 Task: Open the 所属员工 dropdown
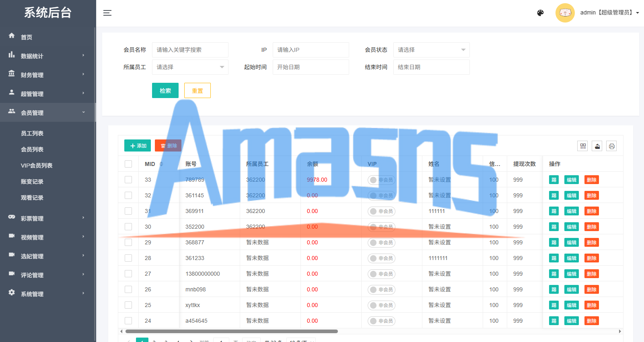(190, 67)
